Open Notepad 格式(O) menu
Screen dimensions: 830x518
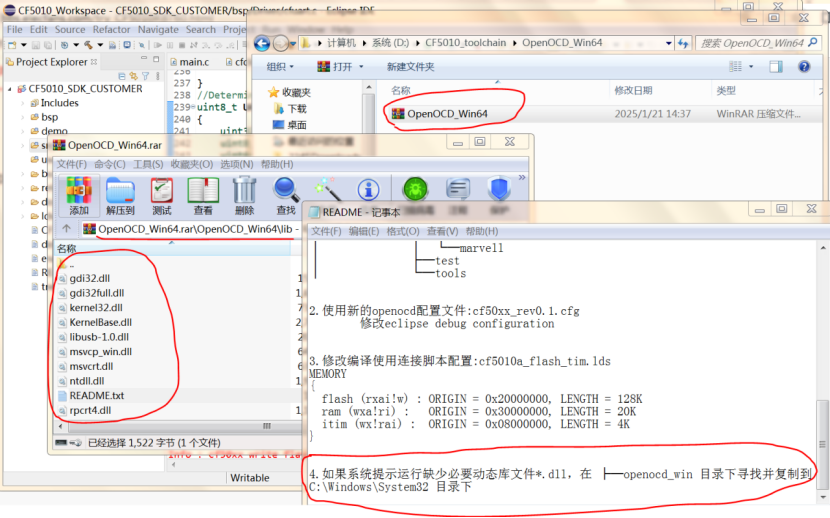click(x=403, y=231)
